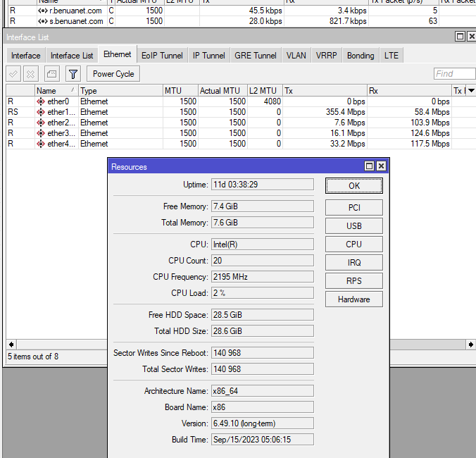The image size is (476, 458).
Task: Close the Resources dialog window
Action: [381, 166]
